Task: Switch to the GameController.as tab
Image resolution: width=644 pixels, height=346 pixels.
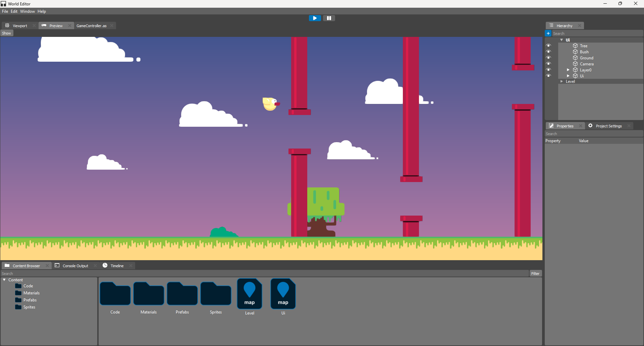Action: (91, 26)
